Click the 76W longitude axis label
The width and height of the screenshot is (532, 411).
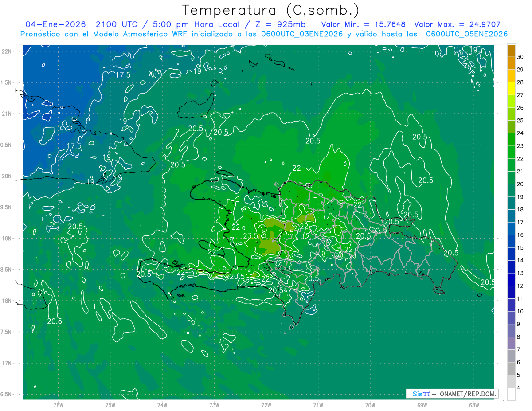coord(58,405)
